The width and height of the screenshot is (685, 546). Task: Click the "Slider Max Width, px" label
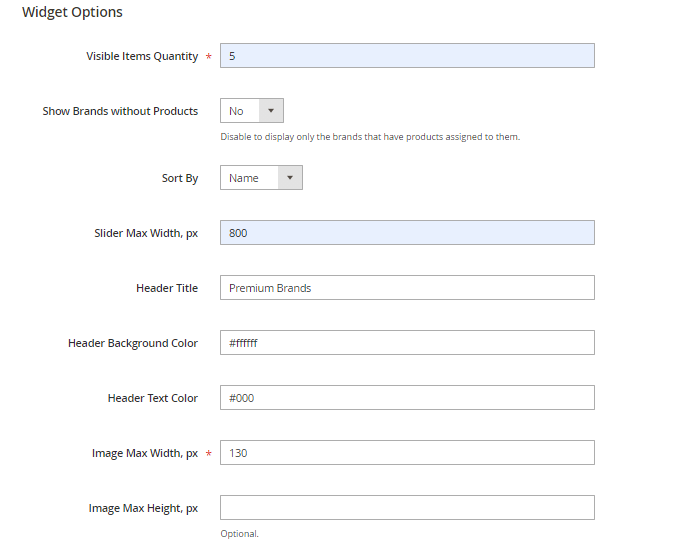click(x=146, y=233)
